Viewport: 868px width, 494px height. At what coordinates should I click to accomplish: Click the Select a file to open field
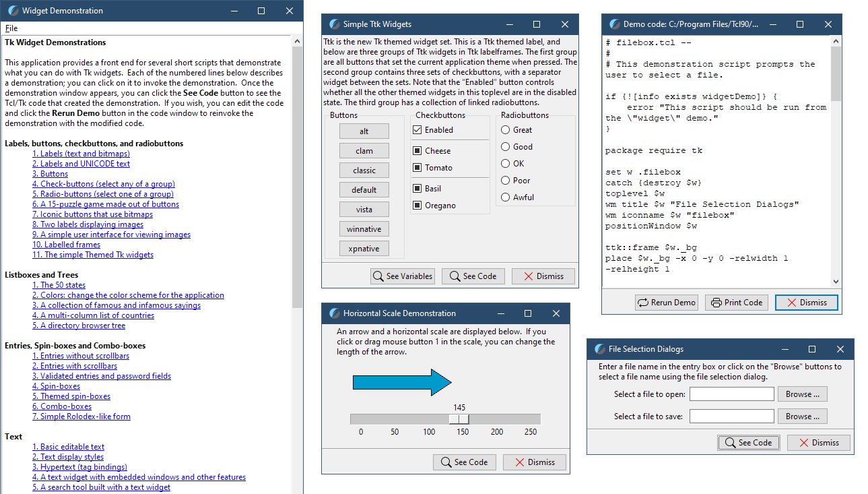pyautogui.click(x=731, y=394)
